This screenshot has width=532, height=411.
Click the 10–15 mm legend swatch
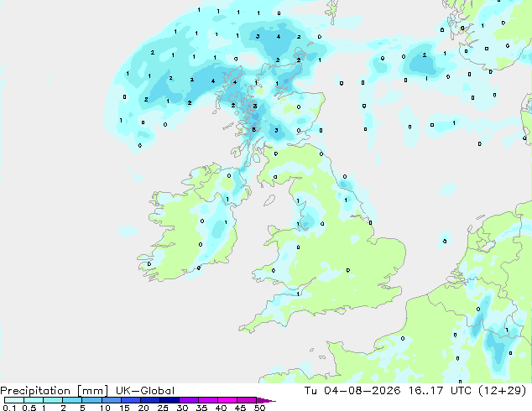(x=111, y=400)
